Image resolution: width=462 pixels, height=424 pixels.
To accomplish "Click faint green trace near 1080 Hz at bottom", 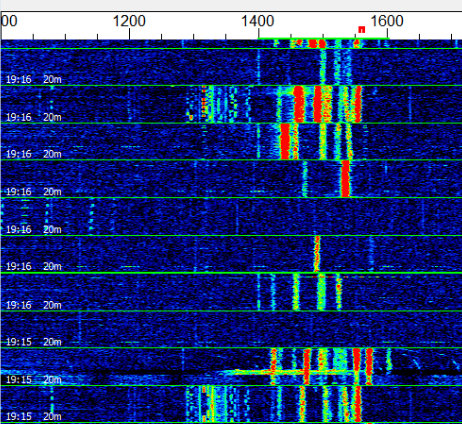I will coord(52,404).
